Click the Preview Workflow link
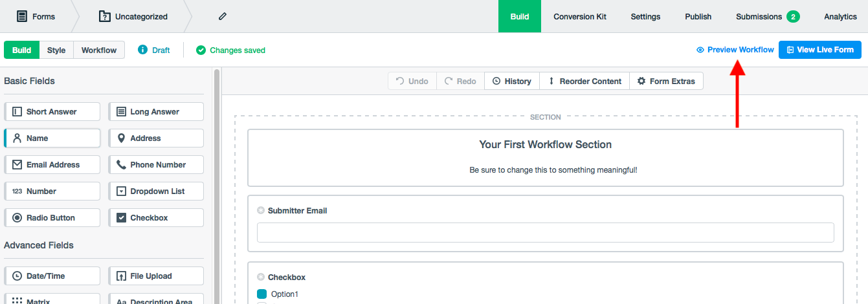Viewport: 868px width, 304px height. pyautogui.click(x=735, y=50)
